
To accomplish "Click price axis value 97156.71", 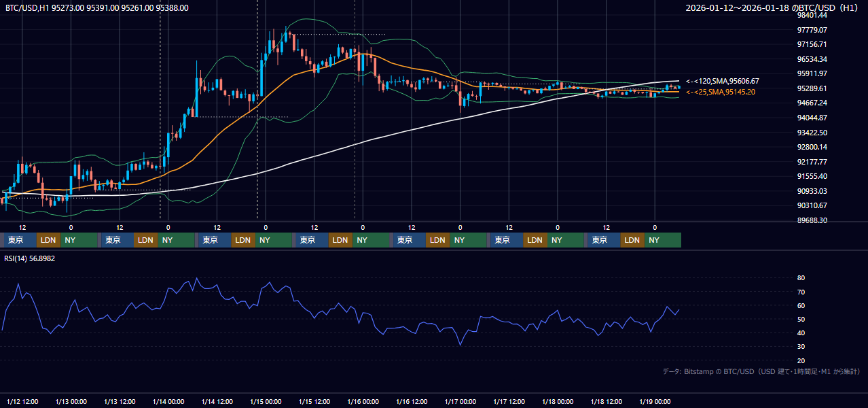I will [x=812, y=44].
